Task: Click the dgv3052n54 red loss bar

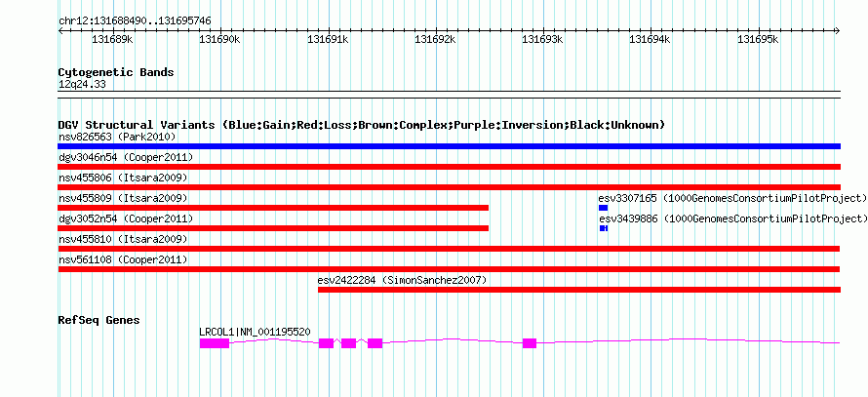Action: click(x=273, y=228)
